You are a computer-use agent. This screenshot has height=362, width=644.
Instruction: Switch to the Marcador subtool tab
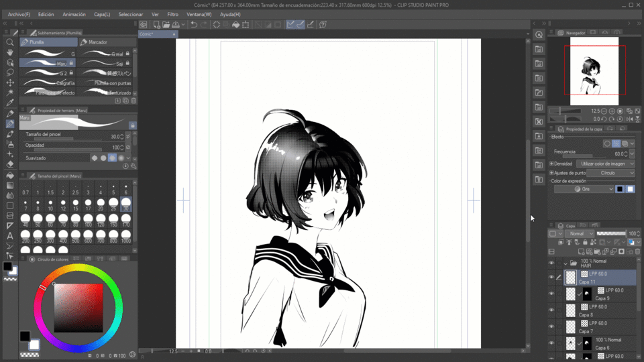coord(107,42)
